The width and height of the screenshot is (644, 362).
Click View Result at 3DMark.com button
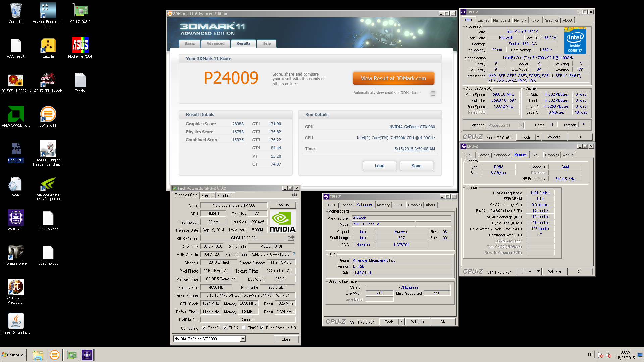tap(393, 78)
